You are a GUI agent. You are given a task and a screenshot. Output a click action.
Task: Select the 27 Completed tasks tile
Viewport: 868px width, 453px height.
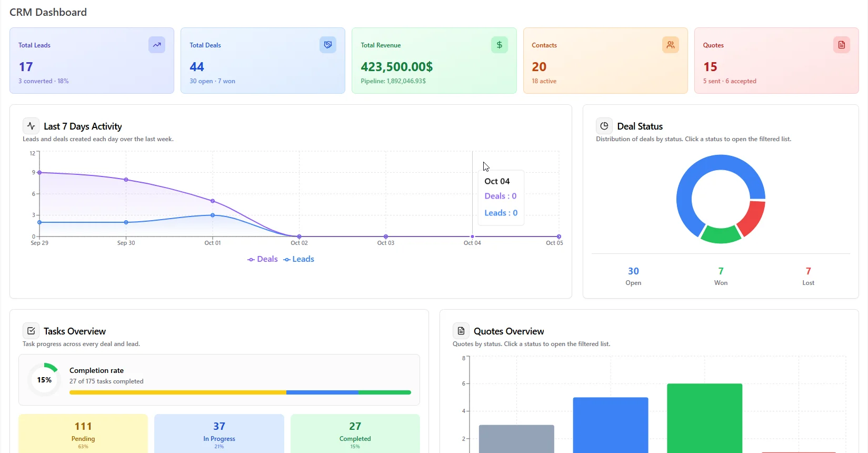pos(355,434)
